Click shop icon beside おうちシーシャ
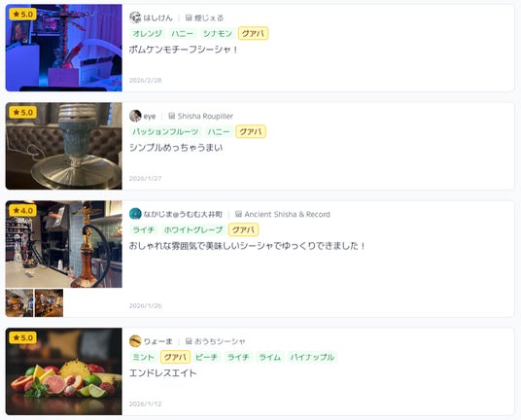521x420 pixels. click(x=189, y=341)
